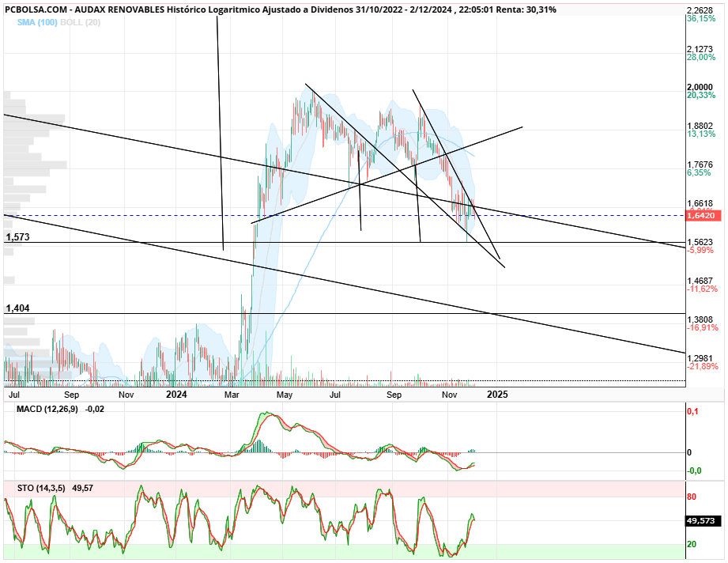Click the 1,7676 price axis label
Image resolution: width=728 pixels, height=563 pixels.
(x=700, y=165)
